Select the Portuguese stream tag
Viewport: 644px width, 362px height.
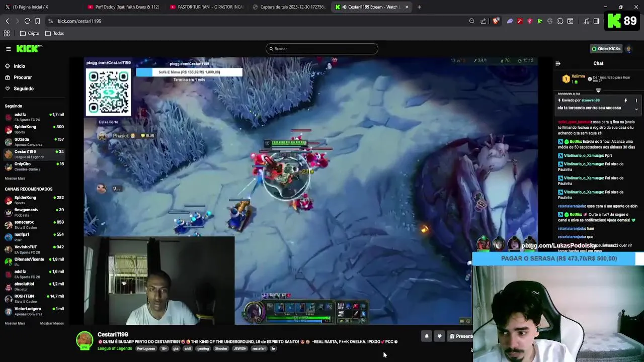[x=146, y=348]
